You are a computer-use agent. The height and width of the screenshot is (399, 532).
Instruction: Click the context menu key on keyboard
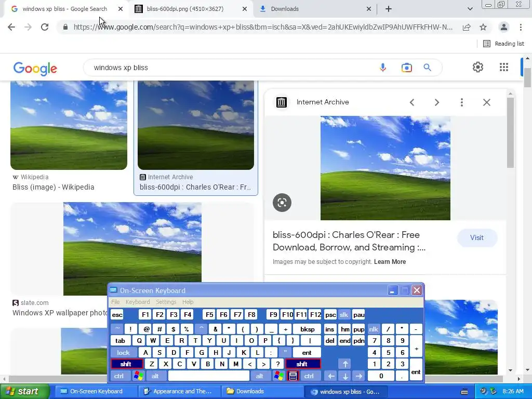(x=293, y=376)
